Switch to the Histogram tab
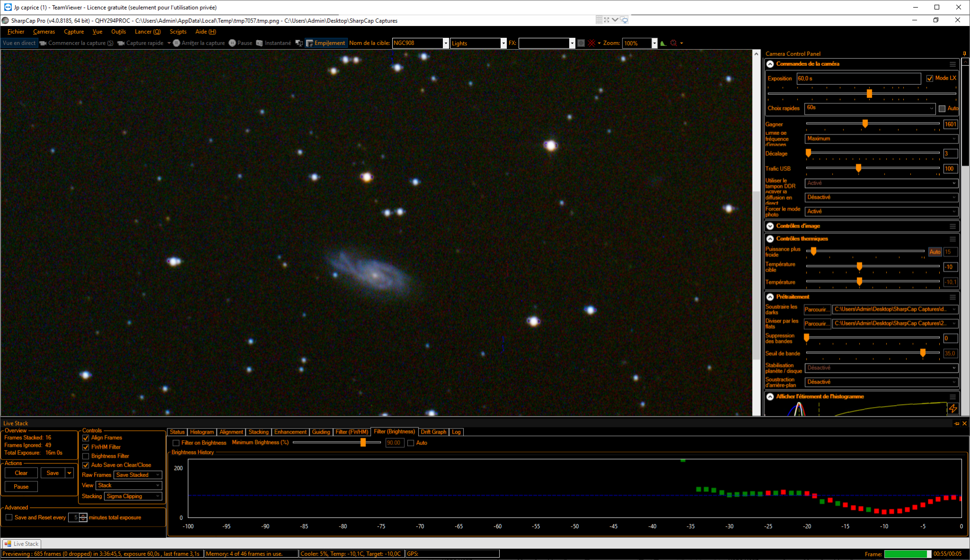The image size is (970, 560). coord(202,432)
